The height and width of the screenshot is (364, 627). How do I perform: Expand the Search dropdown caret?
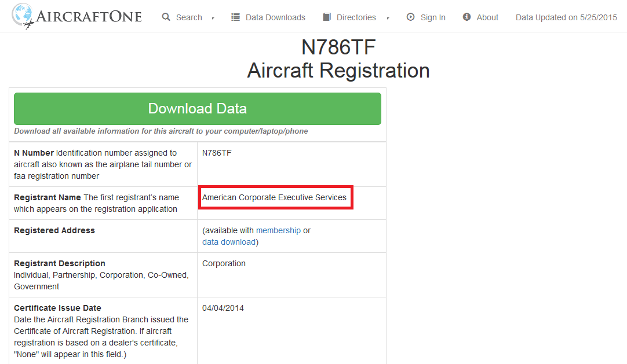click(x=213, y=18)
